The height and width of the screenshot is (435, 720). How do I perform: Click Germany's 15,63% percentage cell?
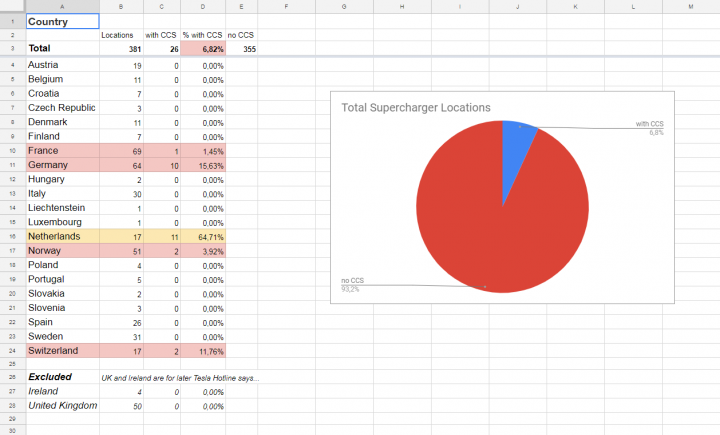point(203,165)
